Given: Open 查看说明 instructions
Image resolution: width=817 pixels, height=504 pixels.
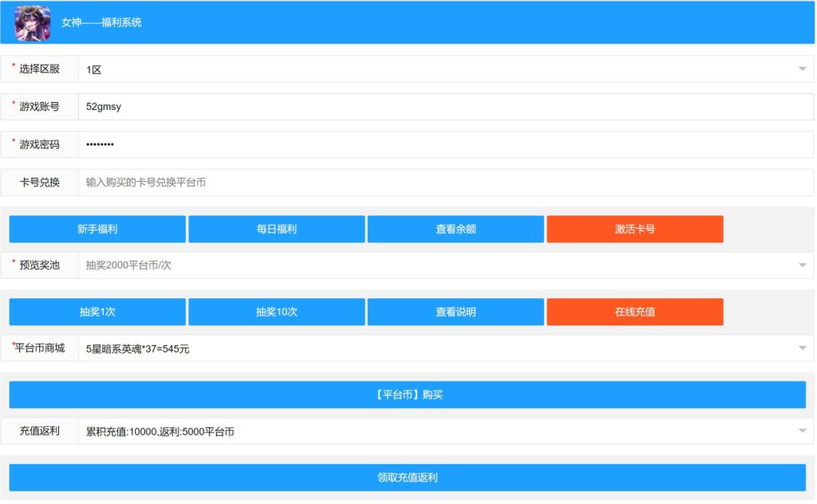Looking at the screenshot, I should 456,312.
